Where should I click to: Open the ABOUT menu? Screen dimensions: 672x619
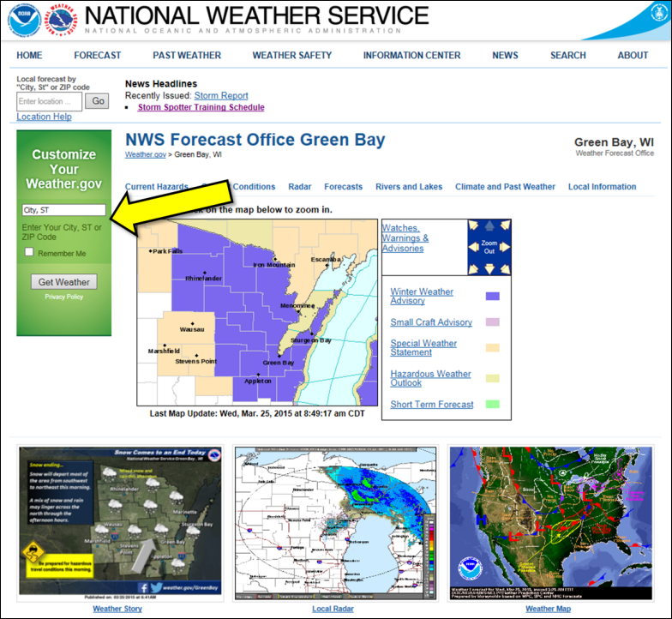[633, 55]
